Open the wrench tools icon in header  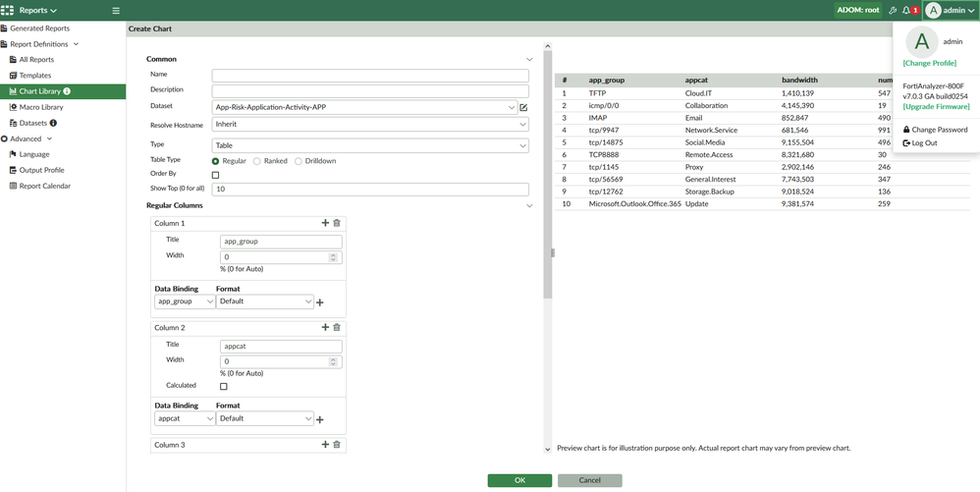point(892,10)
